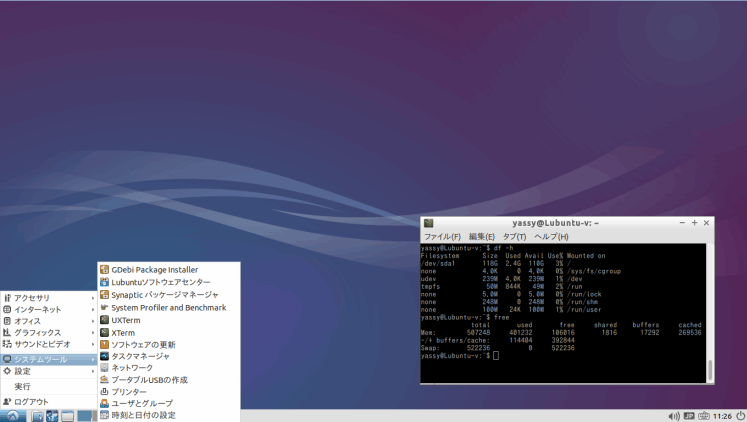This screenshot has width=747, height=422.
Task: Click the 'Mem:' row in the free output
Action: (x=561, y=332)
